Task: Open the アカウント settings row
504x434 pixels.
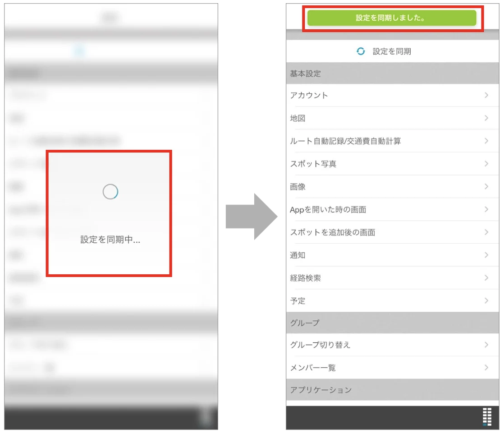Action: 393,95
